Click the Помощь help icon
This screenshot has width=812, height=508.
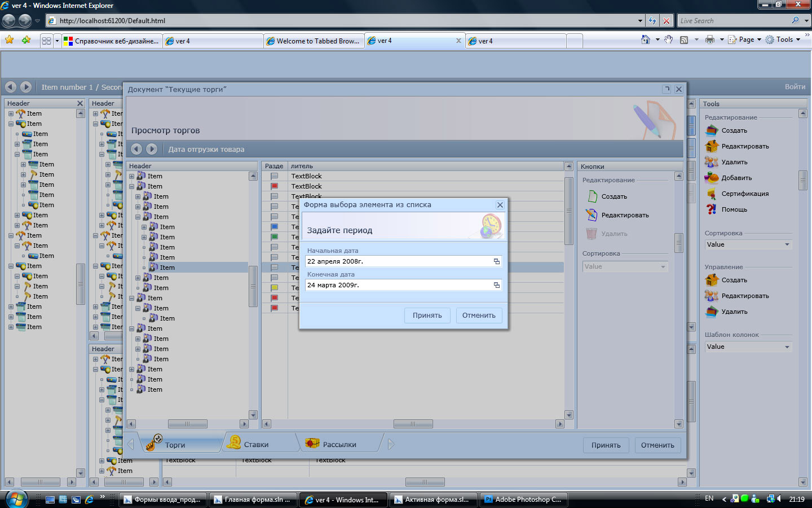(712, 209)
